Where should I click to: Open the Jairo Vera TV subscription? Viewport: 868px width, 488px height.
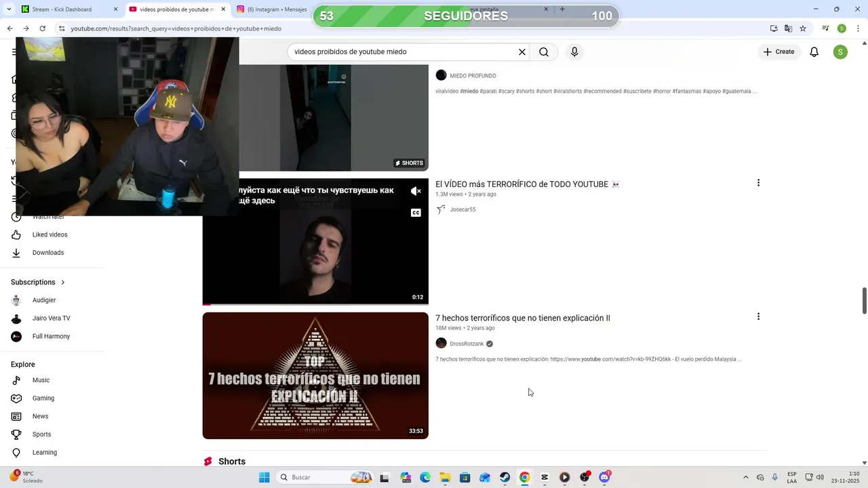pyautogui.click(x=52, y=319)
